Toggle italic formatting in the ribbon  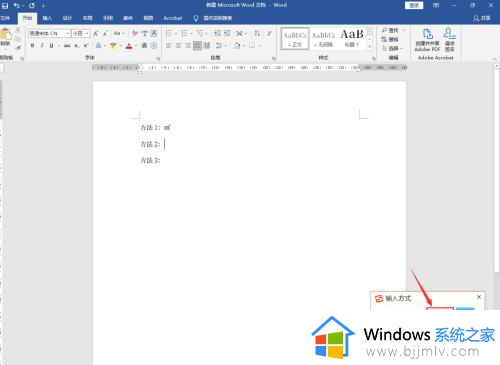click(42, 45)
